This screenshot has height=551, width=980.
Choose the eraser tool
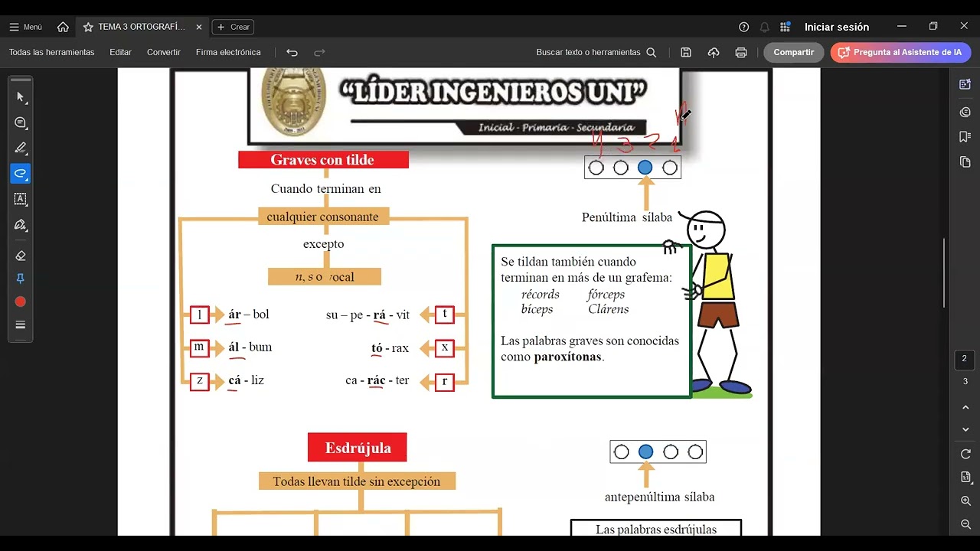pos(21,256)
